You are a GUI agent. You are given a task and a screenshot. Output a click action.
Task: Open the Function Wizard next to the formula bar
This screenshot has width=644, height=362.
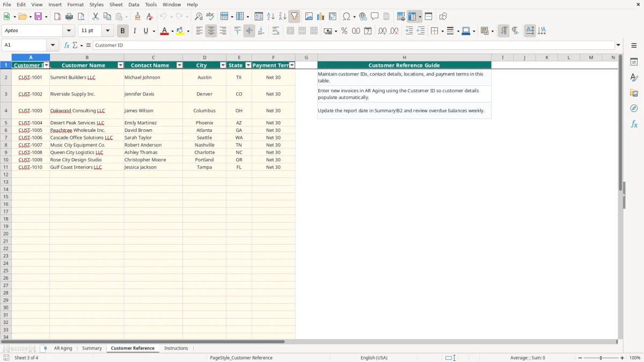(67, 46)
